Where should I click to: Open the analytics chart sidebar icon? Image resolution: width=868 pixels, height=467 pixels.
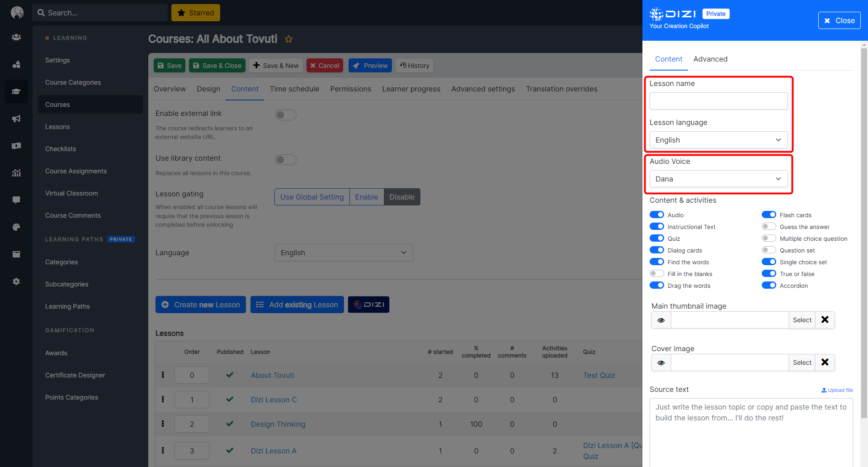coord(16,173)
